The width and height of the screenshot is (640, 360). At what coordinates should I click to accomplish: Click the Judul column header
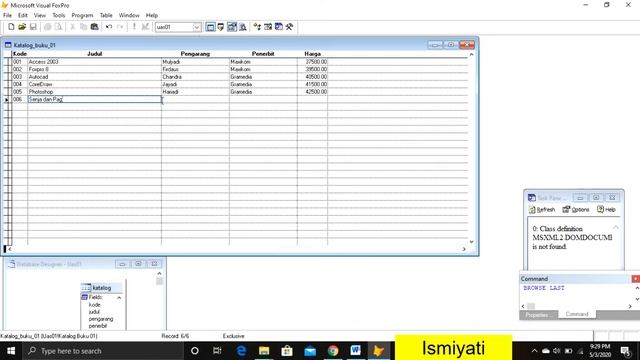94,54
